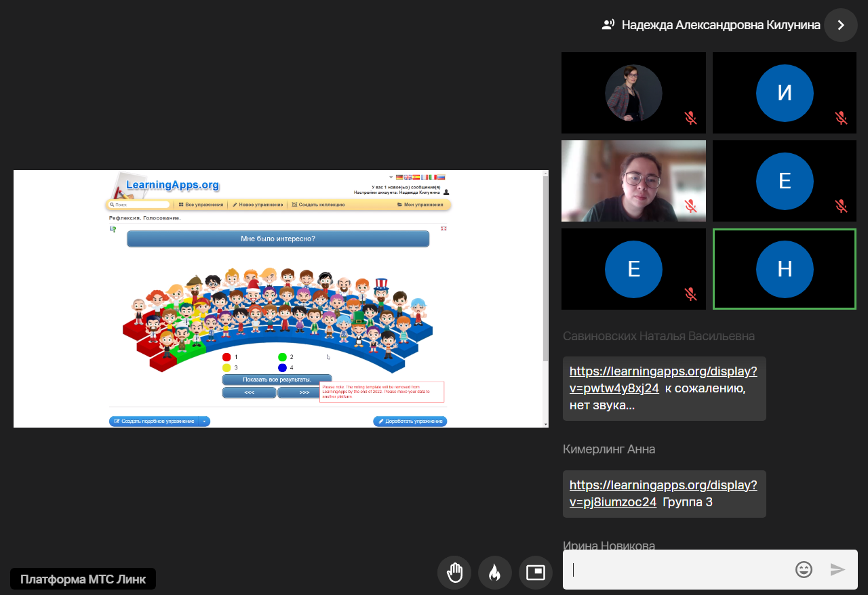Expand participants panel with chevron arrow
This screenshot has height=595, width=868.
pos(841,25)
